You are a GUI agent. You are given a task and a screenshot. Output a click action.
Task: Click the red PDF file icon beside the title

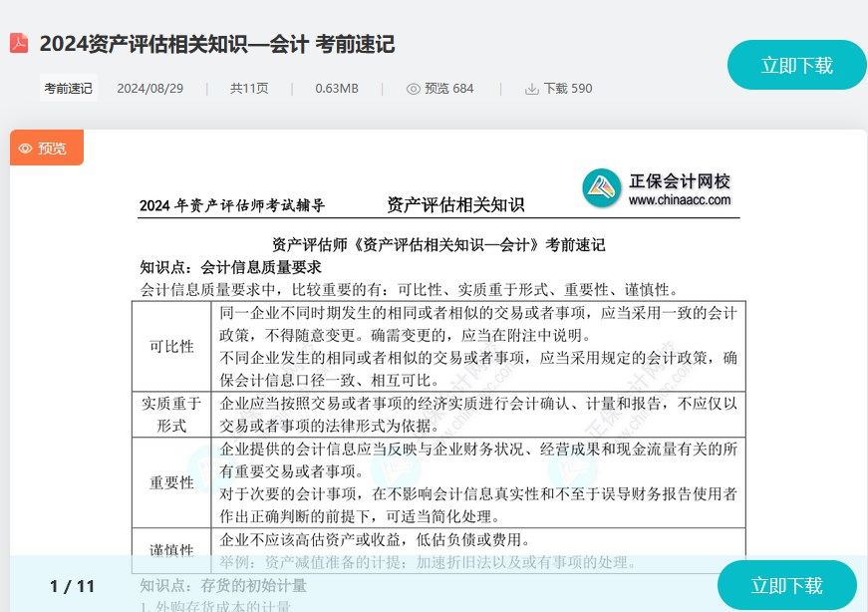pyautogui.click(x=19, y=43)
